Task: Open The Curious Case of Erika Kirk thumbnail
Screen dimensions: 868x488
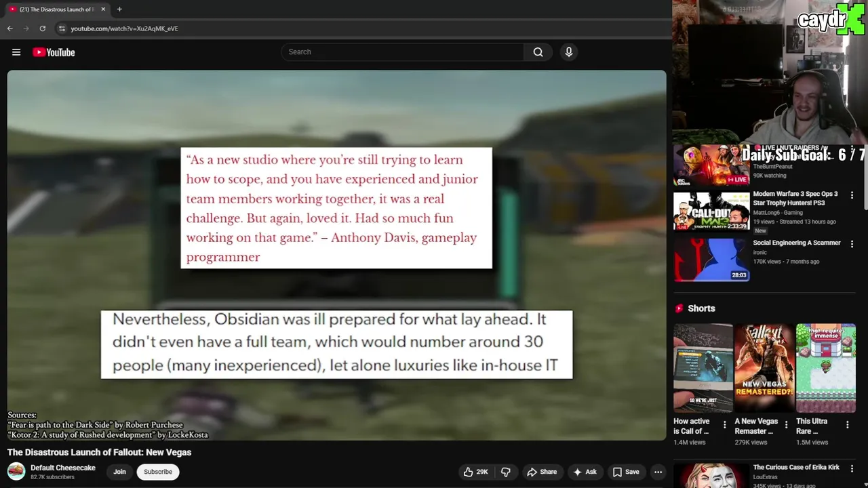Action: pos(711,475)
